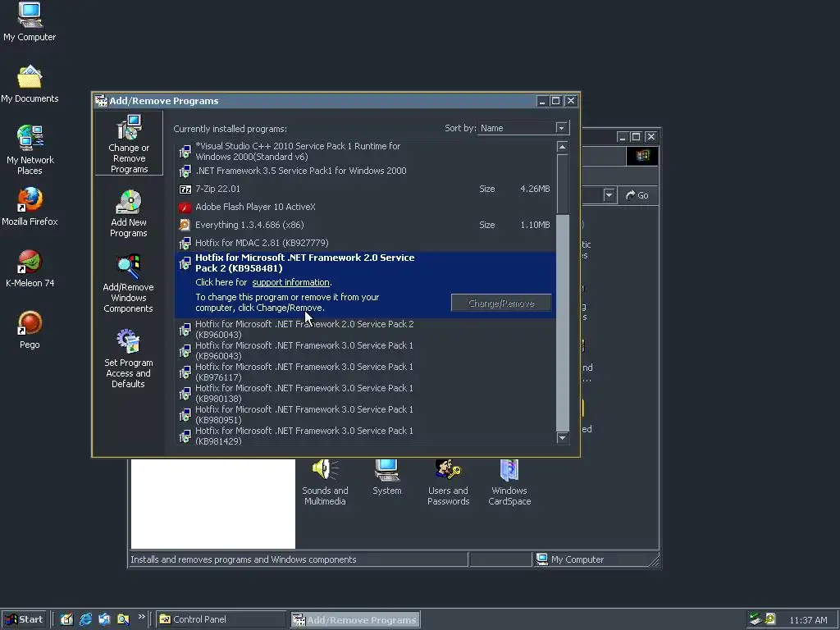The height and width of the screenshot is (630, 840).
Task: Click the 7-Zip 22.01 program icon
Action: (185, 189)
